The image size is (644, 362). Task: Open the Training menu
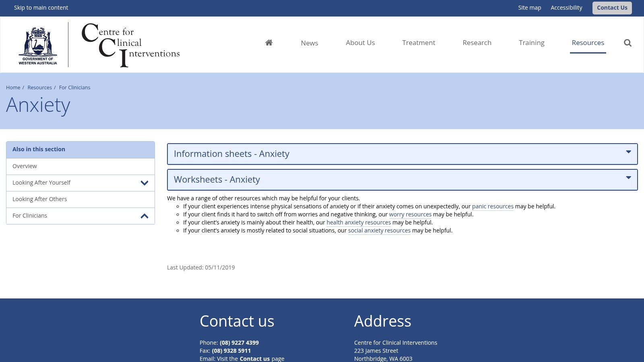point(532,43)
